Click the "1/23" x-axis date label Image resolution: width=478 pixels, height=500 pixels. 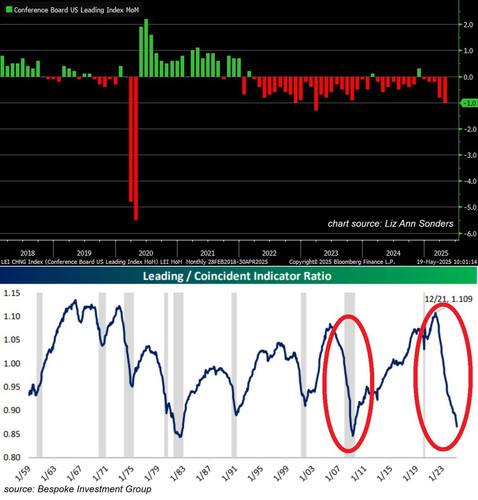tap(436, 473)
